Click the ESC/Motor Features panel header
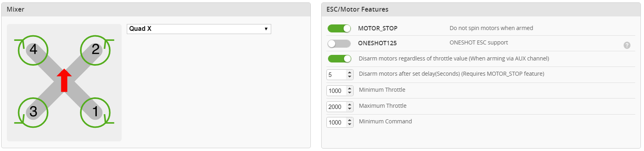The height and width of the screenshot is (151, 644). point(481,10)
